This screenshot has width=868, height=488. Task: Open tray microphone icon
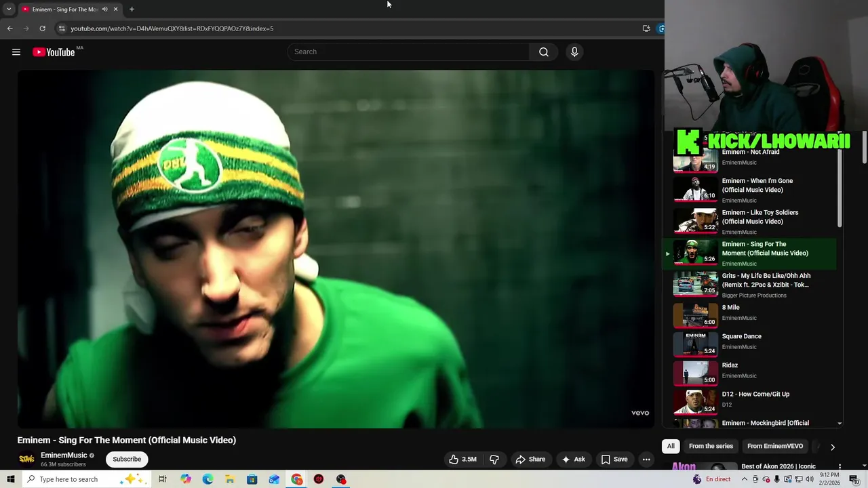pyautogui.click(x=777, y=479)
